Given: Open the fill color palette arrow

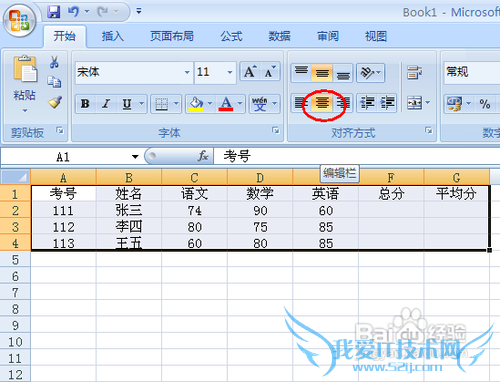Looking at the screenshot, I should [x=210, y=104].
